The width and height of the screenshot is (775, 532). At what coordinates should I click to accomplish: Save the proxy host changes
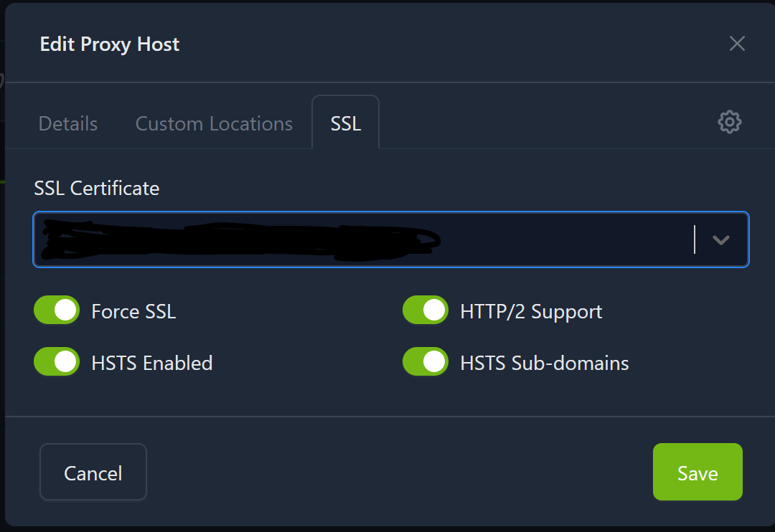coord(697,472)
